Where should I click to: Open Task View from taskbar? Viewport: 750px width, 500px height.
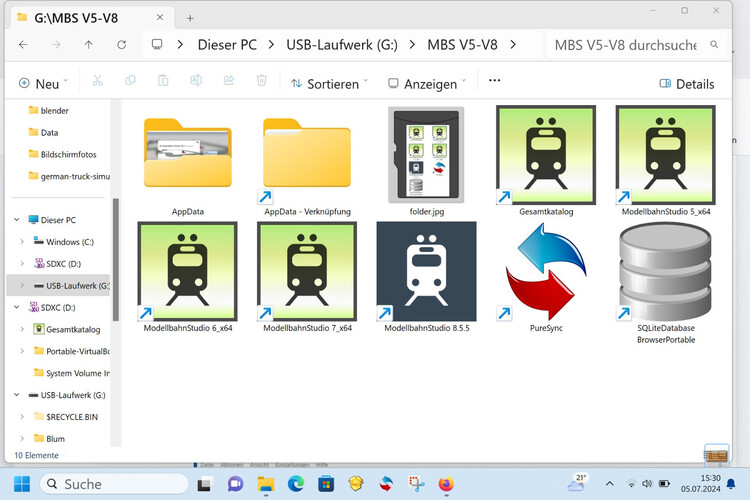(x=205, y=484)
